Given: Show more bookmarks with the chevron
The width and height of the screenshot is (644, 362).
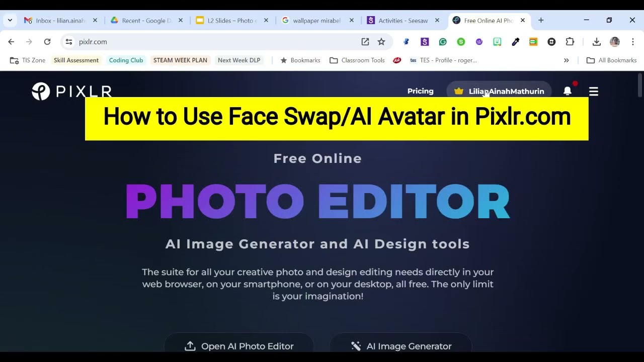Looking at the screenshot, I should tap(567, 60).
